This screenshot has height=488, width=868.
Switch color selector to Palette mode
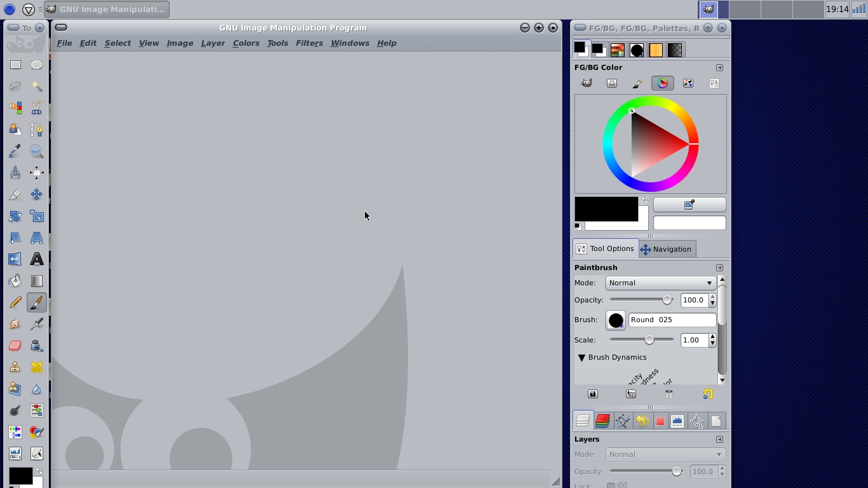pos(688,83)
